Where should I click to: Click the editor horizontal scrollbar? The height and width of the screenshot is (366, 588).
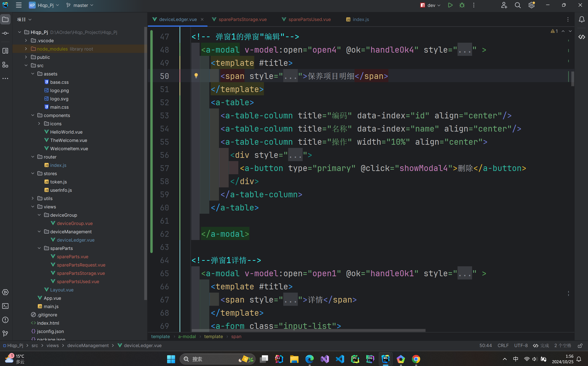tap(308, 330)
